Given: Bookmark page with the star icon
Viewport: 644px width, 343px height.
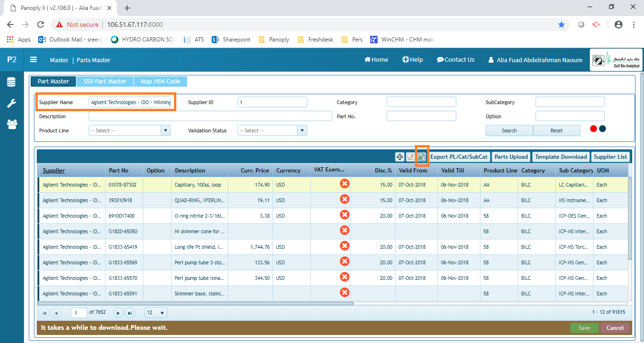Looking at the screenshot, I should tap(561, 24).
